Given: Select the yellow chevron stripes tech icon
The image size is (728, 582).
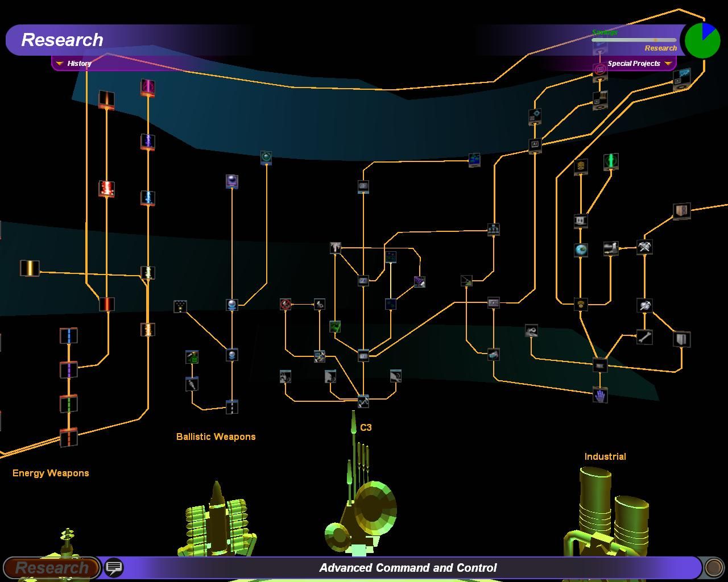Looking at the screenshot, I should click(581, 166).
